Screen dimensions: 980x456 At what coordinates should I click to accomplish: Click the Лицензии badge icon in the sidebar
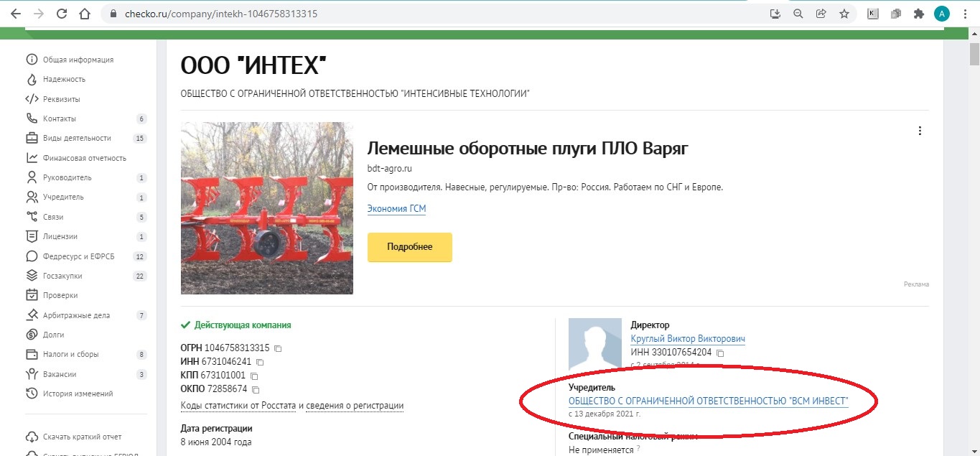click(32, 236)
